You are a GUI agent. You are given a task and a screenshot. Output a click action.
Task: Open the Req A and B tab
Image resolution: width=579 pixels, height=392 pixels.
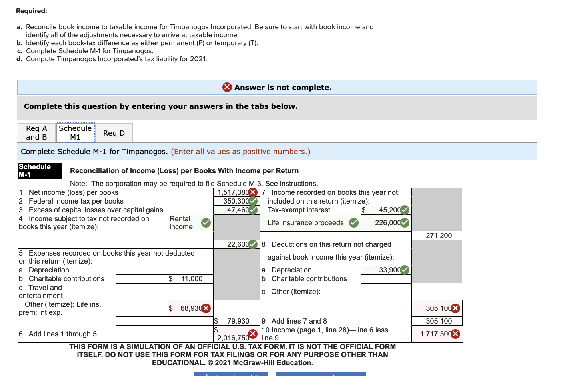pos(36,133)
